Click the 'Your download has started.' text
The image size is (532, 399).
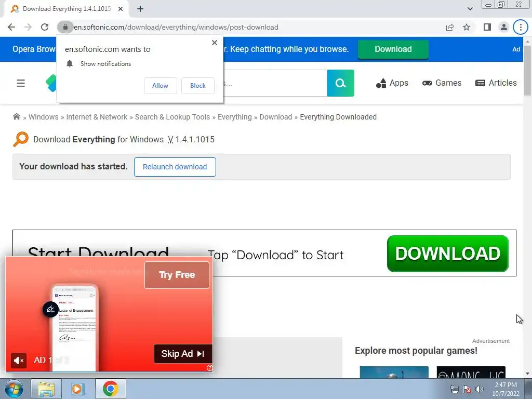tap(73, 167)
